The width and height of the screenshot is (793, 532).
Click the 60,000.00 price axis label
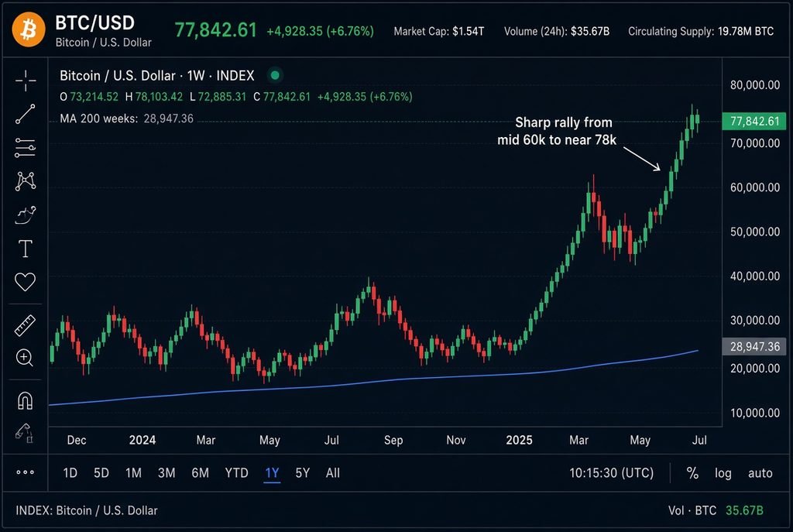click(x=755, y=187)
